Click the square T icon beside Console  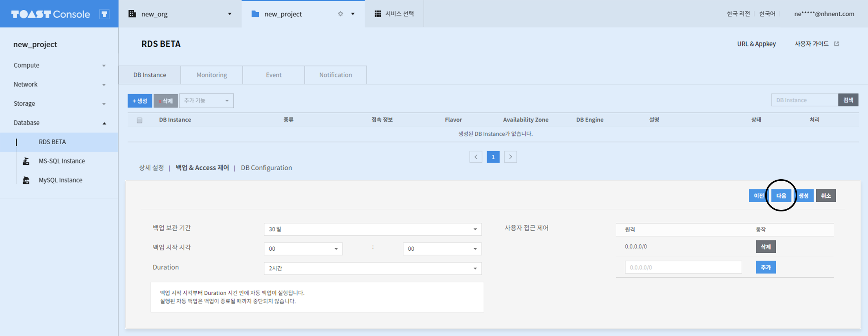[x=104, y=14]
